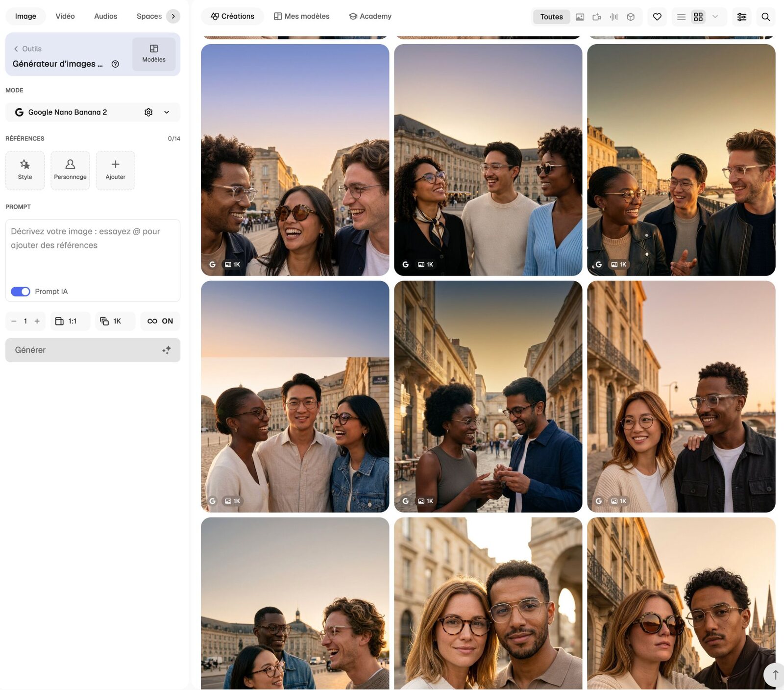Open the Mes modèles tab

302,16
